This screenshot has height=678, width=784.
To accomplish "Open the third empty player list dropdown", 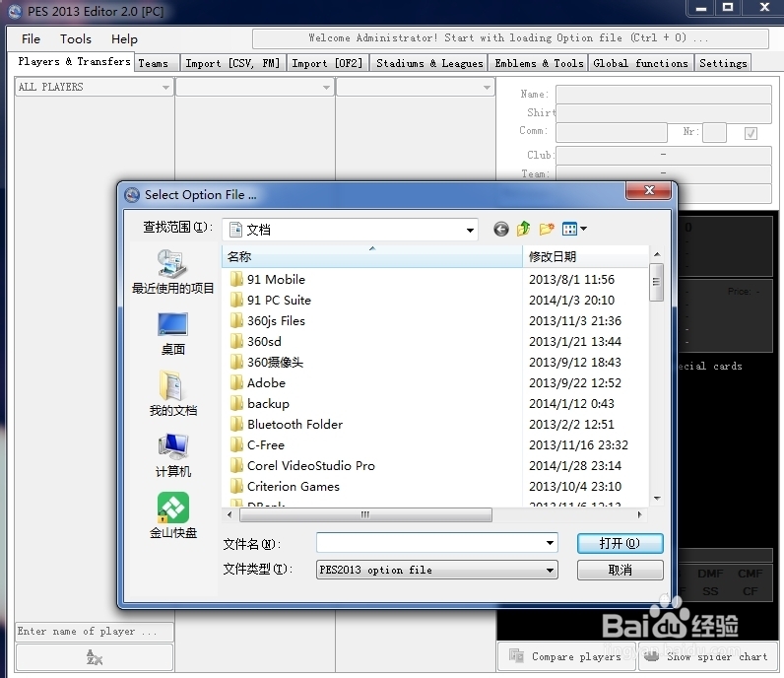I will click(x=415, y=87).
